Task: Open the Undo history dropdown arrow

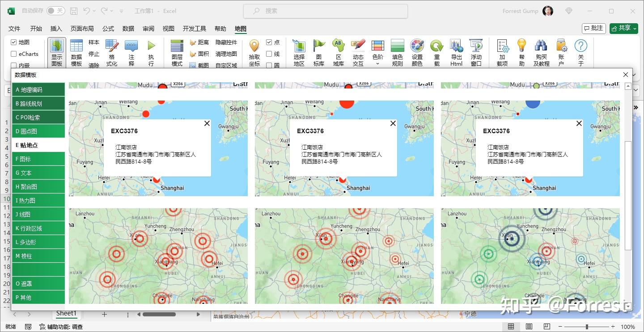Action: point(94,11)
